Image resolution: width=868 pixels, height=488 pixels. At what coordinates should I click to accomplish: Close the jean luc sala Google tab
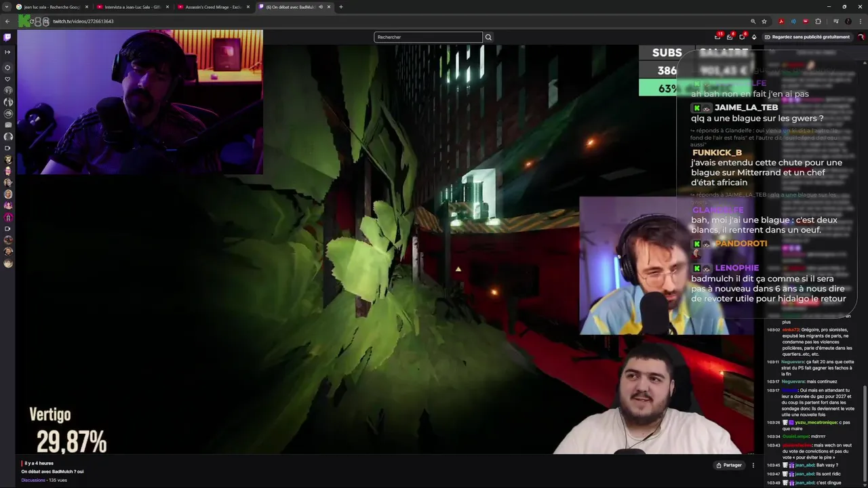pos(87,7)
